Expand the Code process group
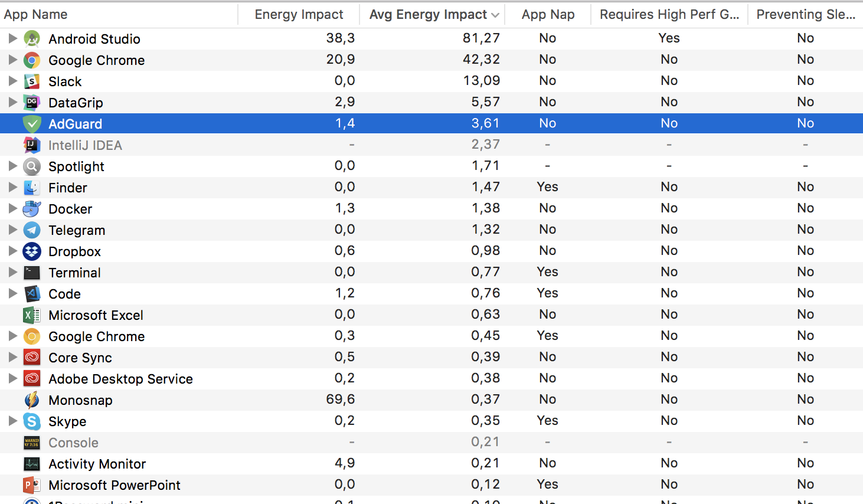863x504 pixels. tap(12, 293)
